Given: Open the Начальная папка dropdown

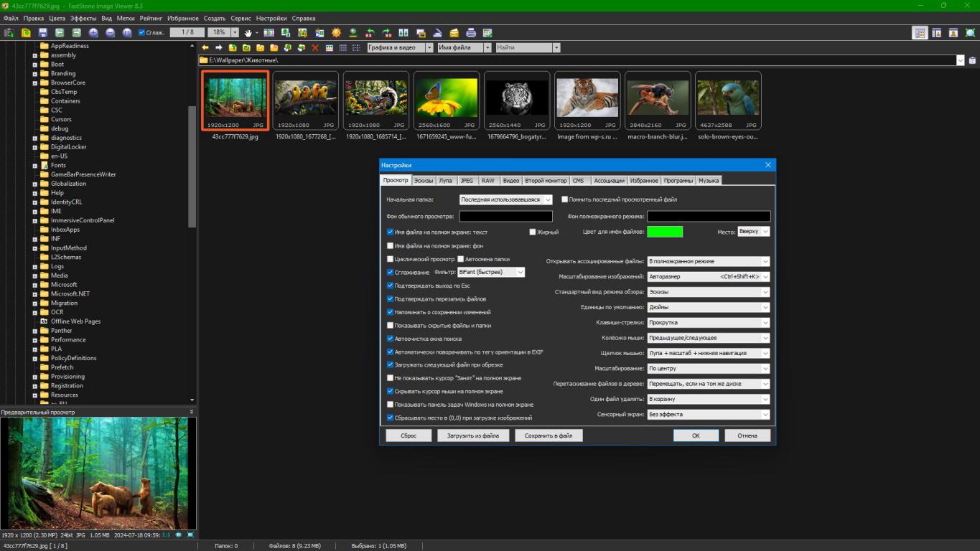Looking at the screenshot, I should coord(505,199).
